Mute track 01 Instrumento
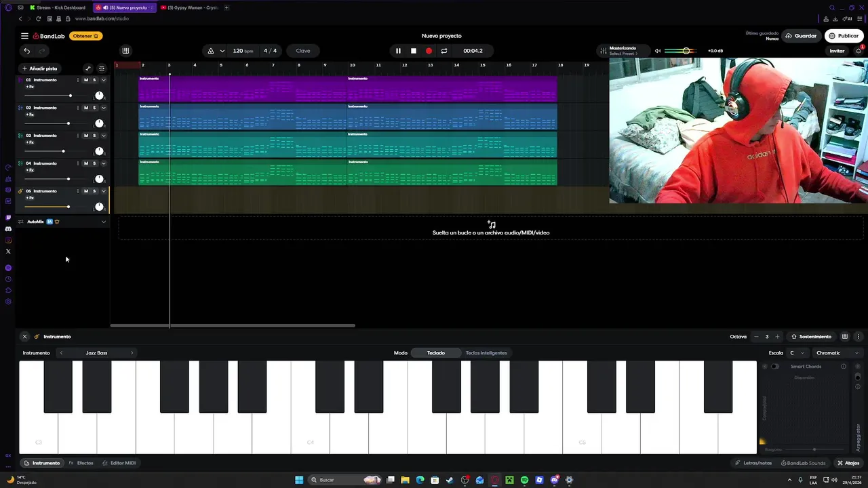 [85, 80]
